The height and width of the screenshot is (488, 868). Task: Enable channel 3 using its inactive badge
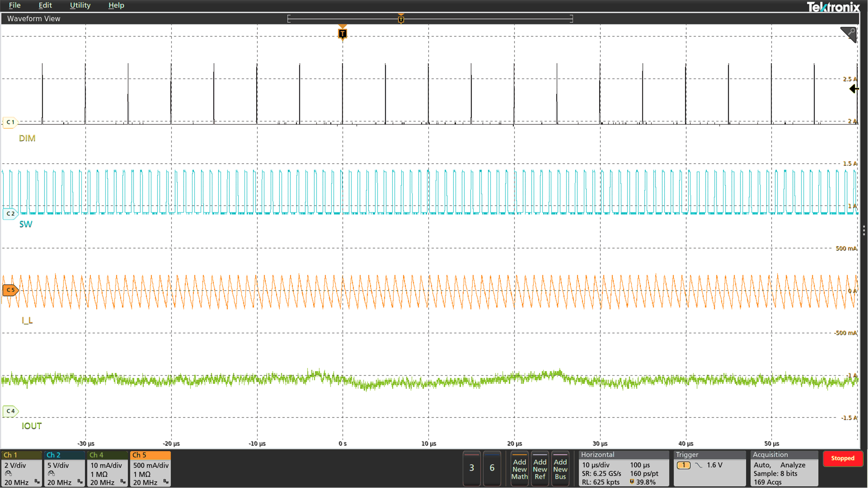pyautogui.click(x=472, y=468)
